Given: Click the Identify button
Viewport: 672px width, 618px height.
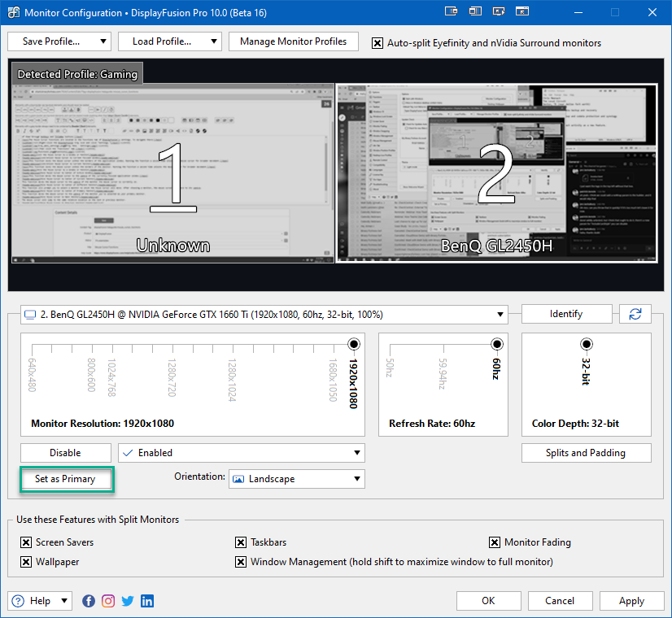Looking at the screenshot, I should pyautogui.click(x=566, y=314).
